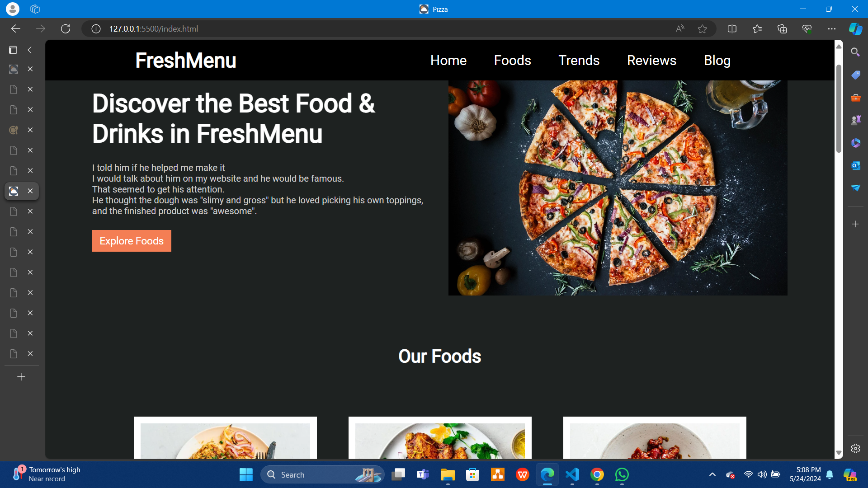Close the active Pizza vertical tab
The width and height of the screenshot is (868, 488).
tap(30, 191)
